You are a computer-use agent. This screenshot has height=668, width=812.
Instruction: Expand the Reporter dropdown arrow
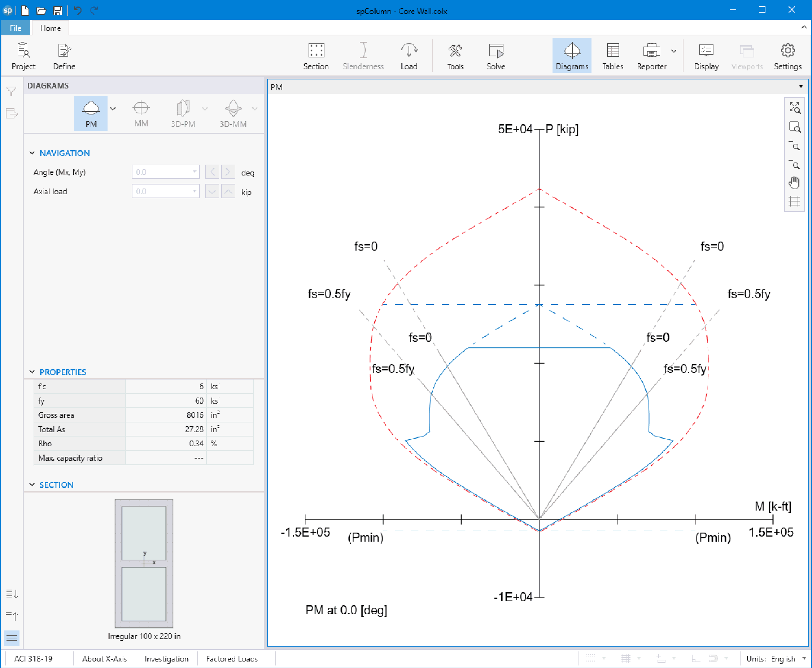click(674, 51)
